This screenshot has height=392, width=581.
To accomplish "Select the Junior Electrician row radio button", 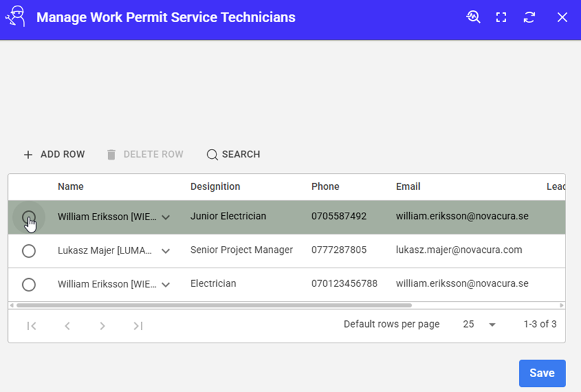I will pos(28,217).
